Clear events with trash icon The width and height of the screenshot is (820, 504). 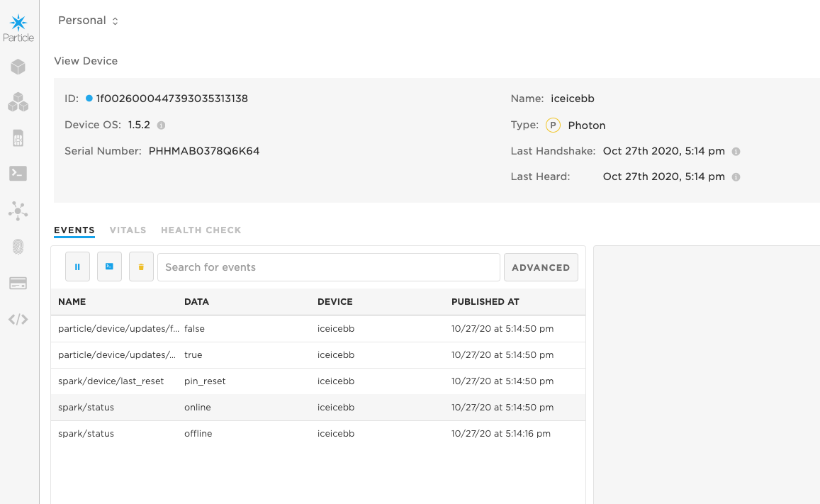pos(141,267)
